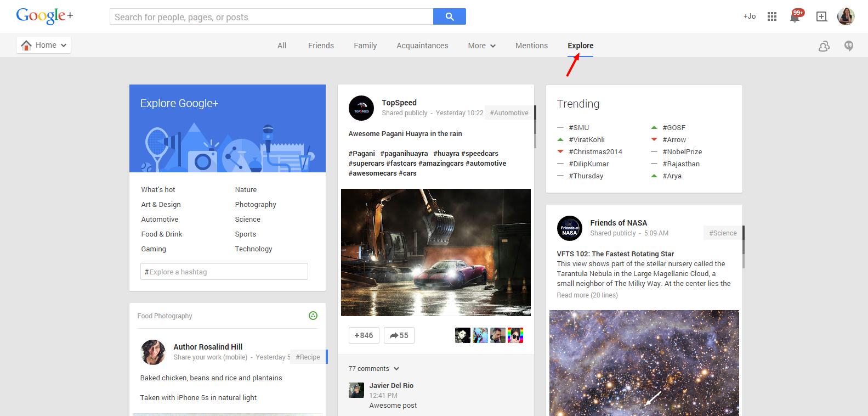Open the Google apps grid icon
Viewport: 868px width, 416px height.
[x=772, y=16]
